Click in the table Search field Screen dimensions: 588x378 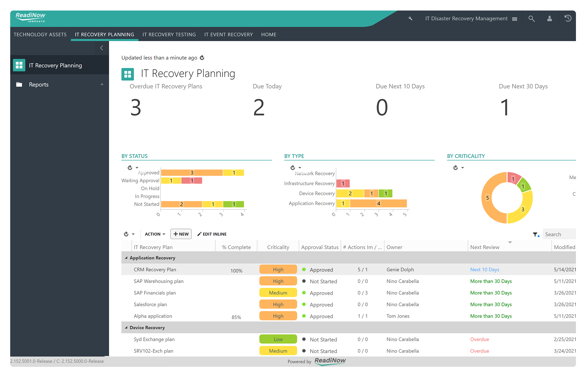point(559,234)
